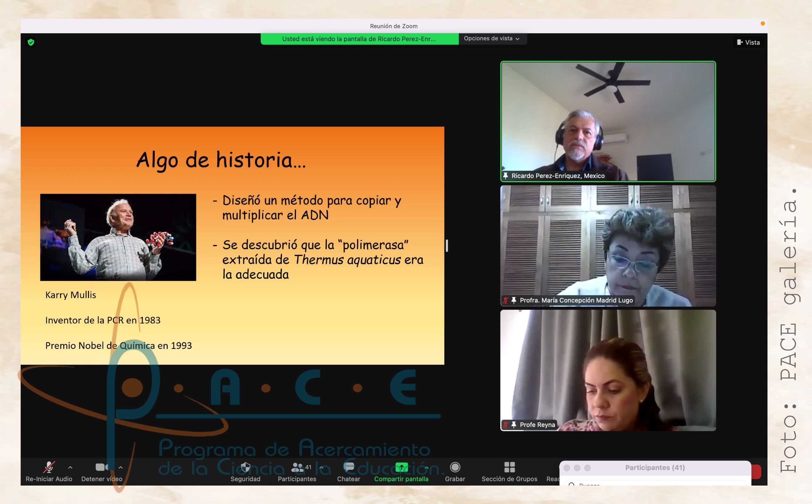812x504 pixels.
Task: Click bullet 'Diseñó un método para copiar'
Action: pos(307,208)
